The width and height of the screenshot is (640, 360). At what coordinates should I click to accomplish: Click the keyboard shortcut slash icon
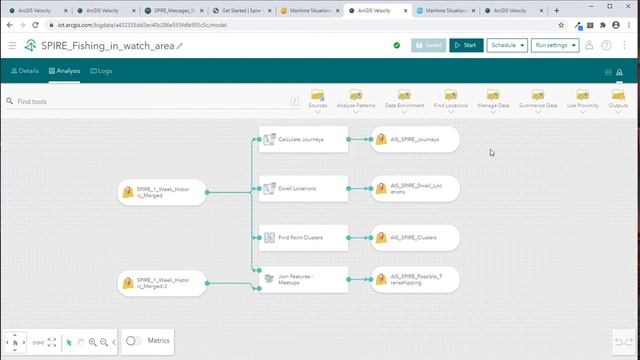pyautogui.click(x=294, y=101)
